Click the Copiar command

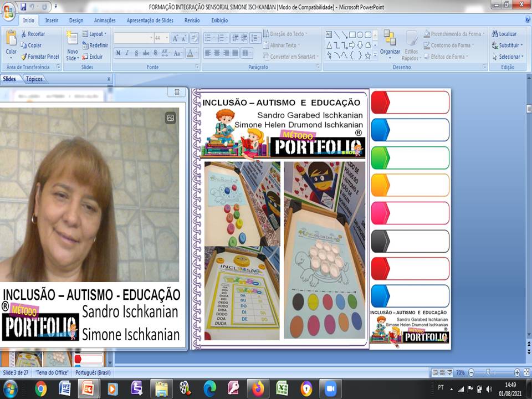coord(31,45)
